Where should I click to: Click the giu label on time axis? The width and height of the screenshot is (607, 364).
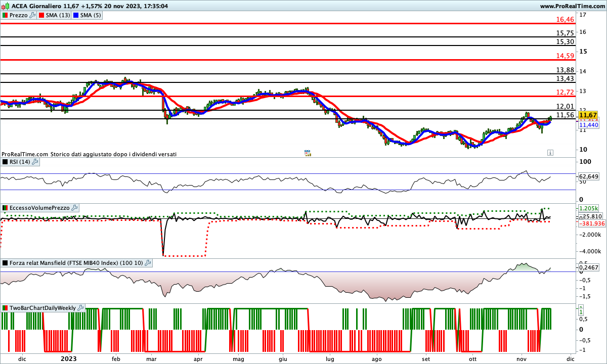coord(283,358)
